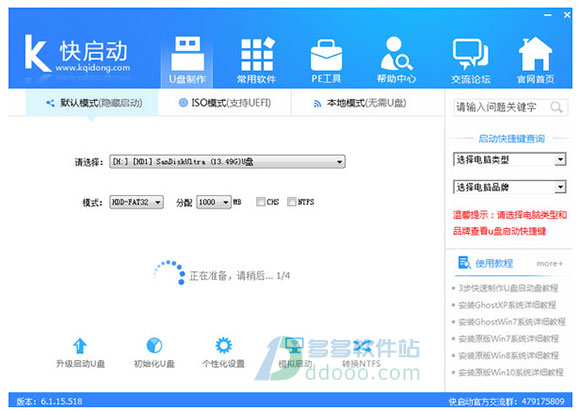This screenshot has height=411, width=580.
Task: Click the search magnifier icon
Action: pyautogui.click(x=556, y=107)
